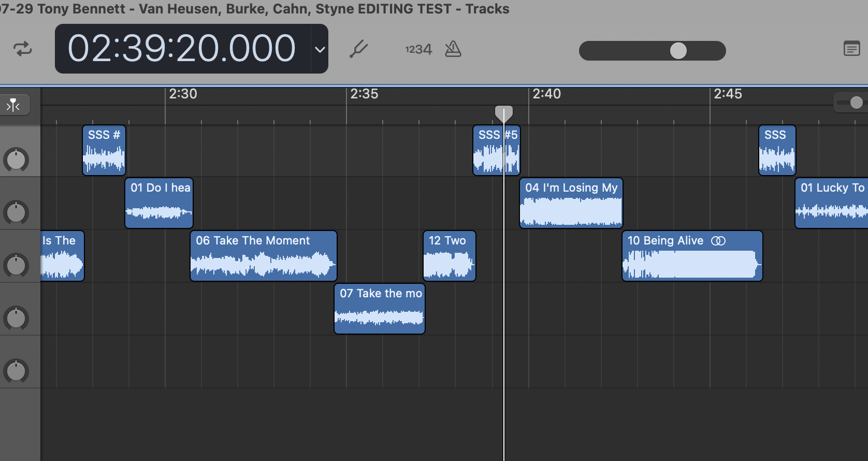Select the SSS #5 audio region
Image resolution: width=868 pixels, height=461 pixels.
[x=496, y=150]
